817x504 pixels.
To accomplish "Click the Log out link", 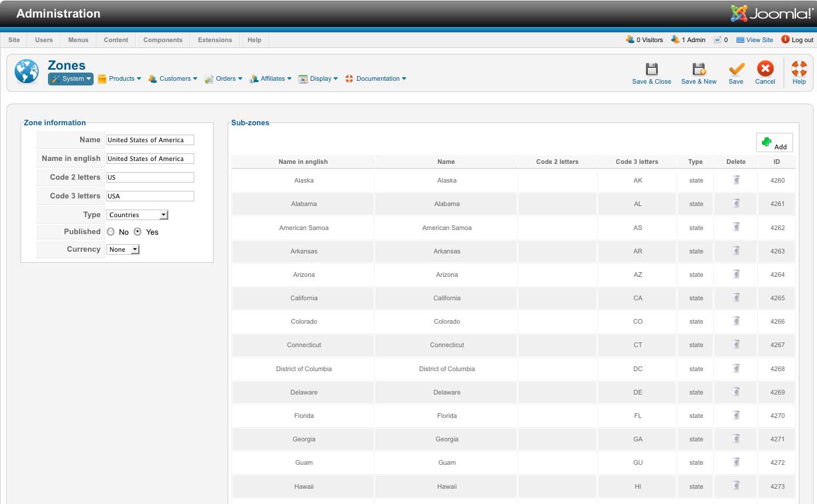I will click(x=802, y=40).
